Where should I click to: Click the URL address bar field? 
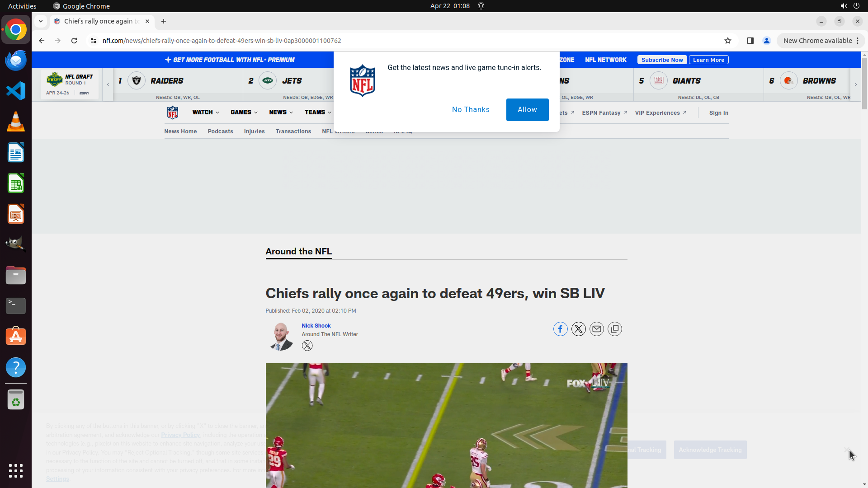click(407, 41)
